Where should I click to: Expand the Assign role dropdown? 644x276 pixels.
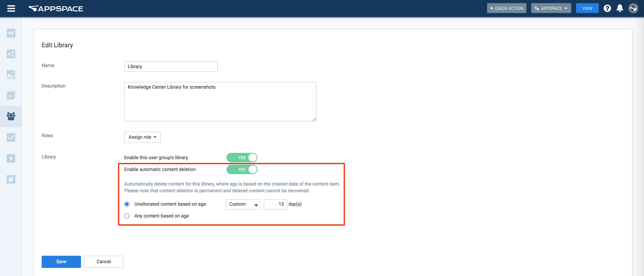point(142,137)
